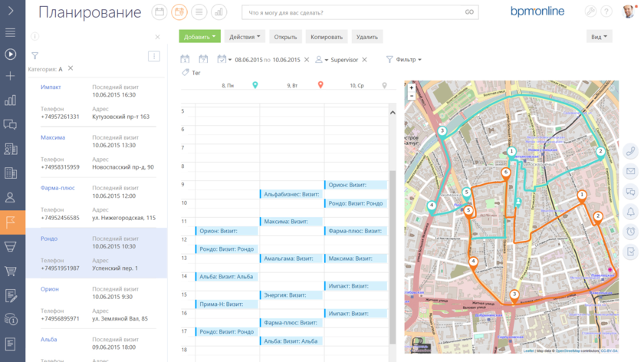
Task: Toggle red map marker for Tuesday 9
Action: click(320, 85)
